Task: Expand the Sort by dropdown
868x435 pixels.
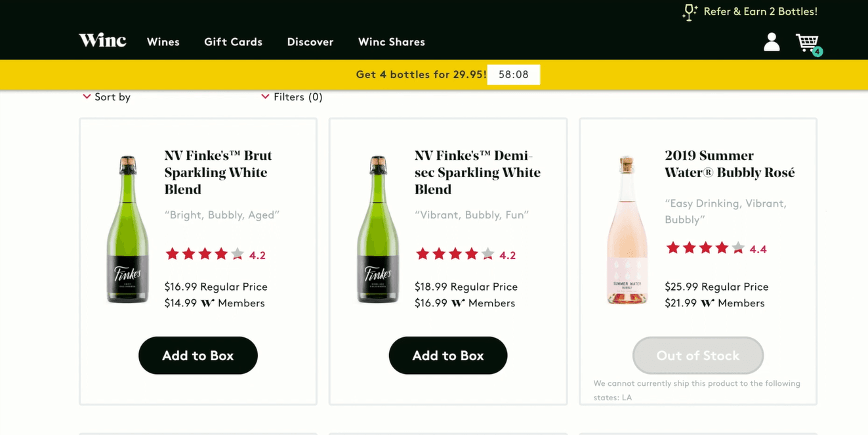Action: tap(106, 97)
